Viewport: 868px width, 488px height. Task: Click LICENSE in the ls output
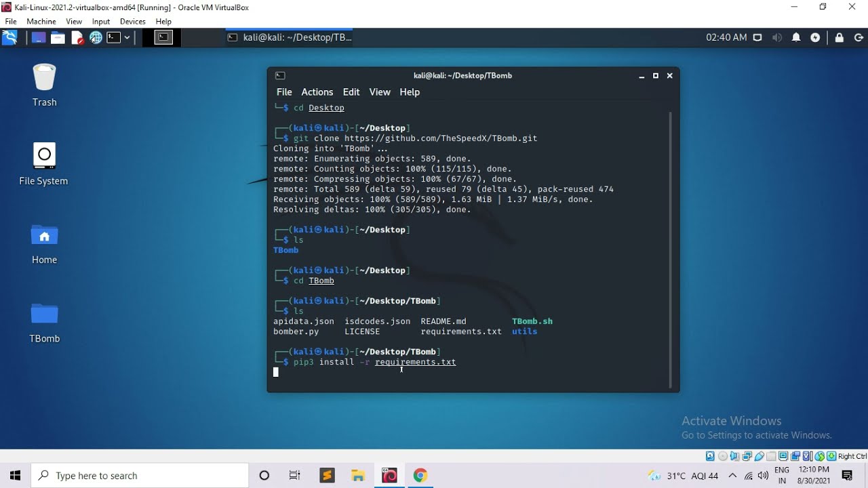[362, 331]
